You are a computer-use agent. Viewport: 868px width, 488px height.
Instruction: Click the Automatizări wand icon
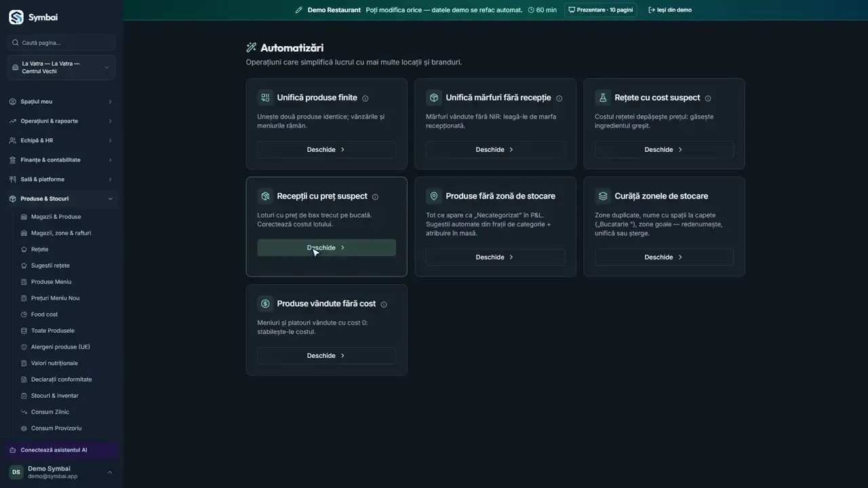coord(251,47)
